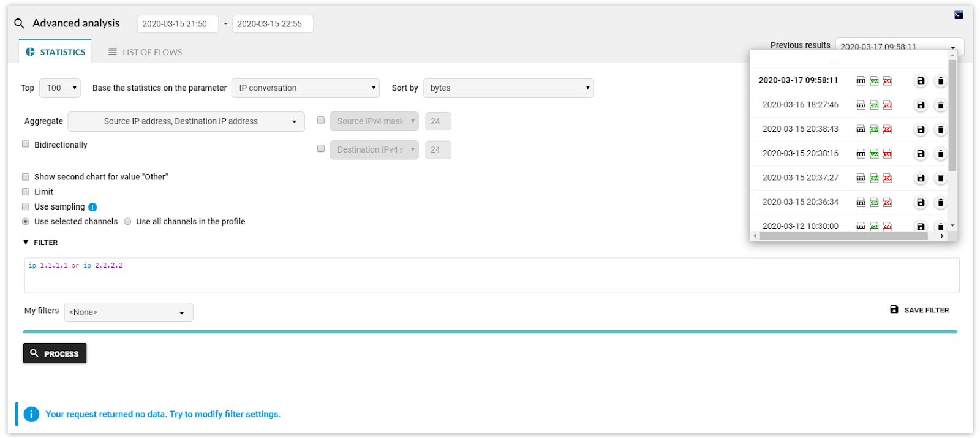Switch to the List of Flows tab
980x438 pixels.
pos(145,52)
